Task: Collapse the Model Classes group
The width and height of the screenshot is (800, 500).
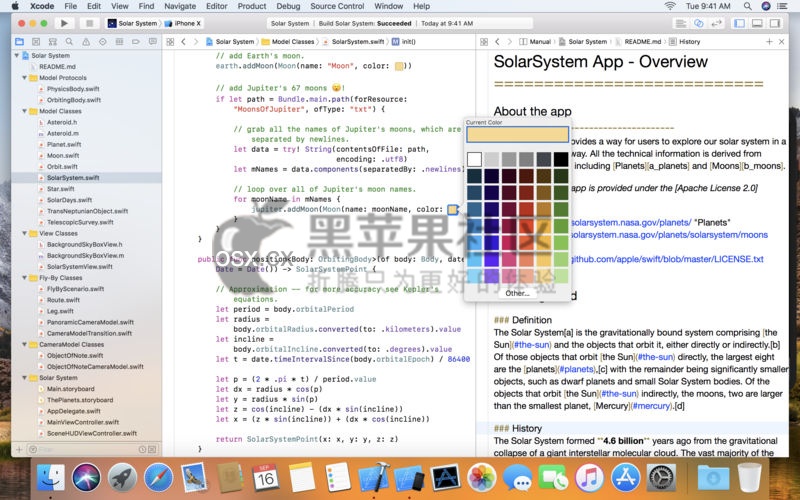Action: pyautogui.click(x=24, y=111)
